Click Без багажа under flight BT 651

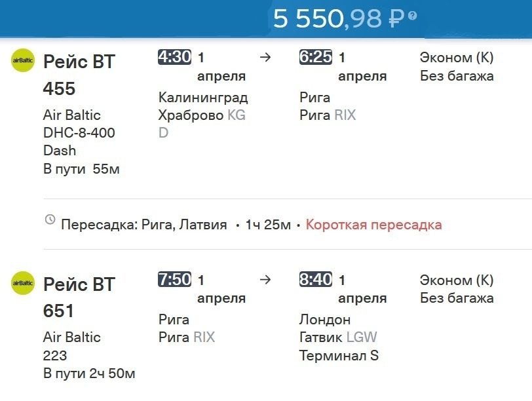457,298
